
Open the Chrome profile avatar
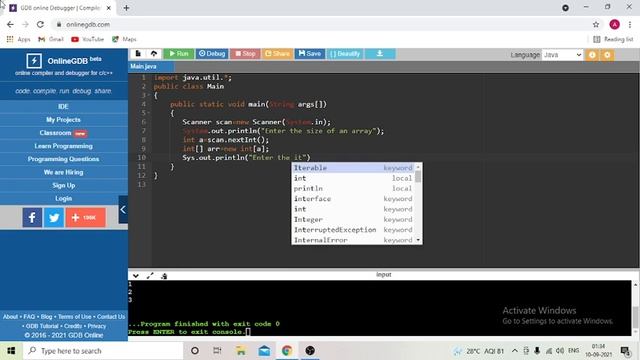click(x=614, y=24)
